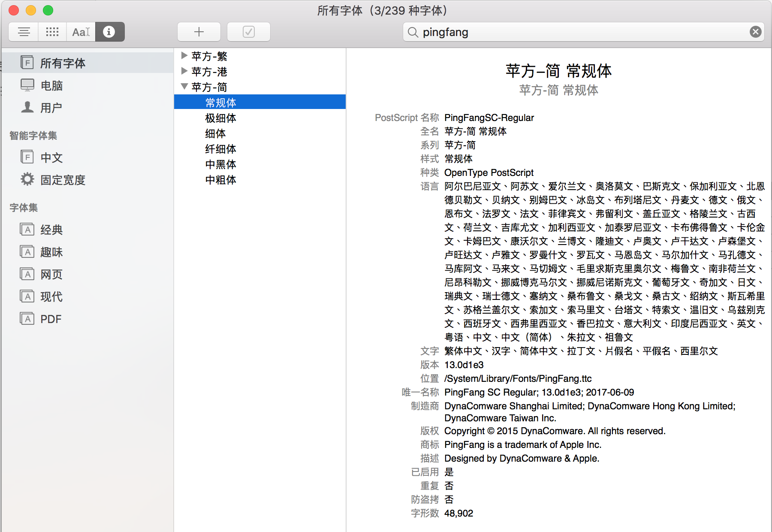Click the 中文 smart collection icon
The width and height of the screenshot is (772, 532).
pos(27,157)
